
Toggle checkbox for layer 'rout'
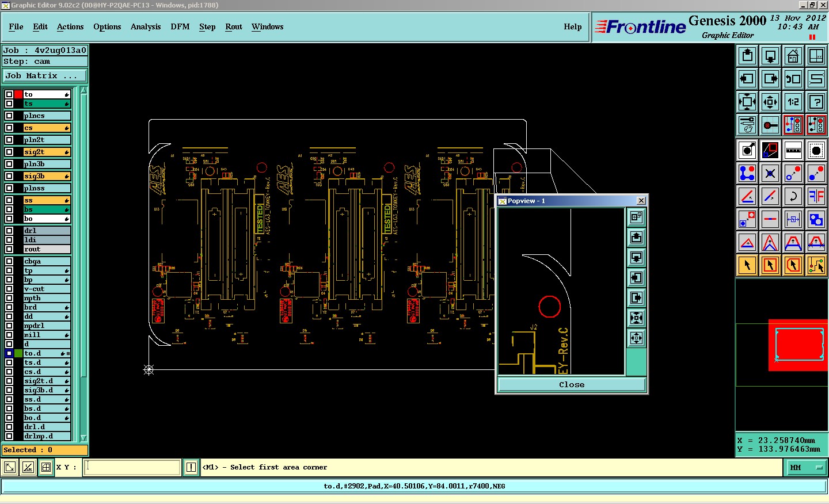tap(9, 249)
